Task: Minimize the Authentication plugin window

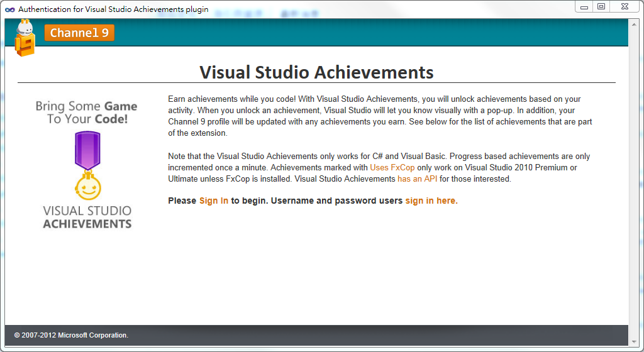Action: point(584,7)
